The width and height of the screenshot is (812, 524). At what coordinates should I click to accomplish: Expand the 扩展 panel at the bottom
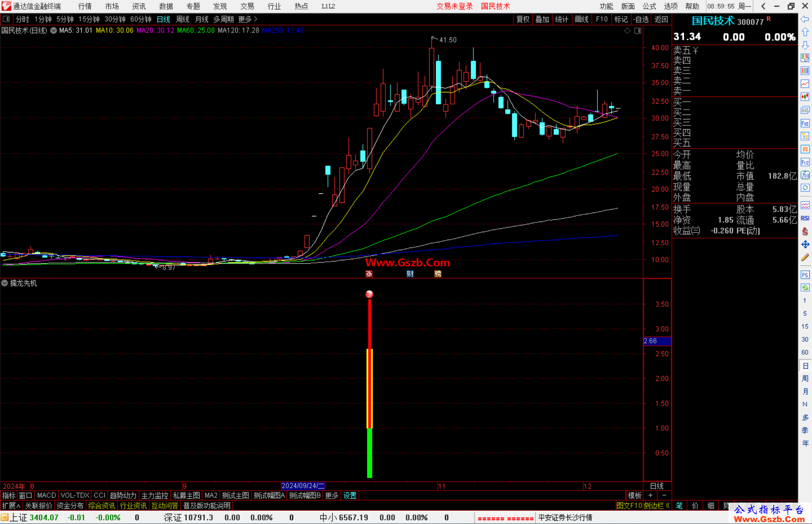(x=11, y=506)
